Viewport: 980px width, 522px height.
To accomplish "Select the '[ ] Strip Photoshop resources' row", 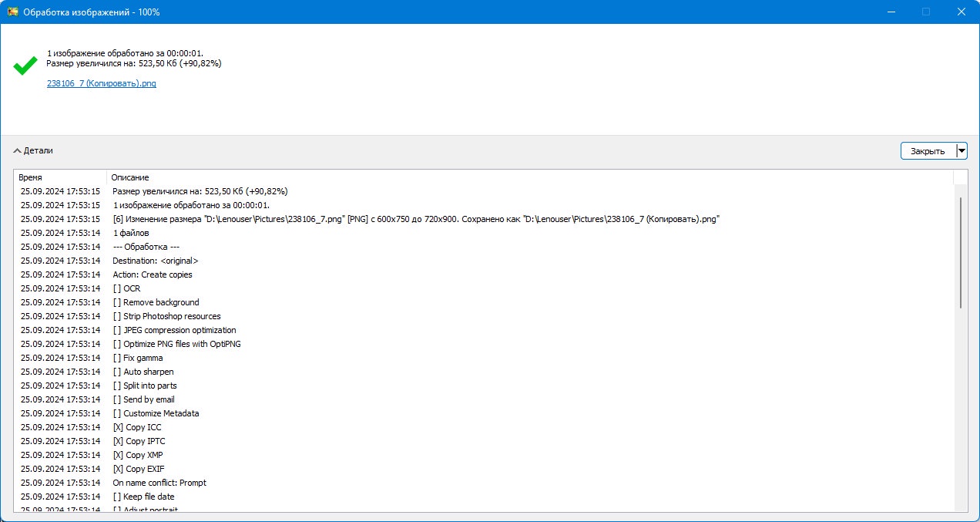I will pos(484,316).
